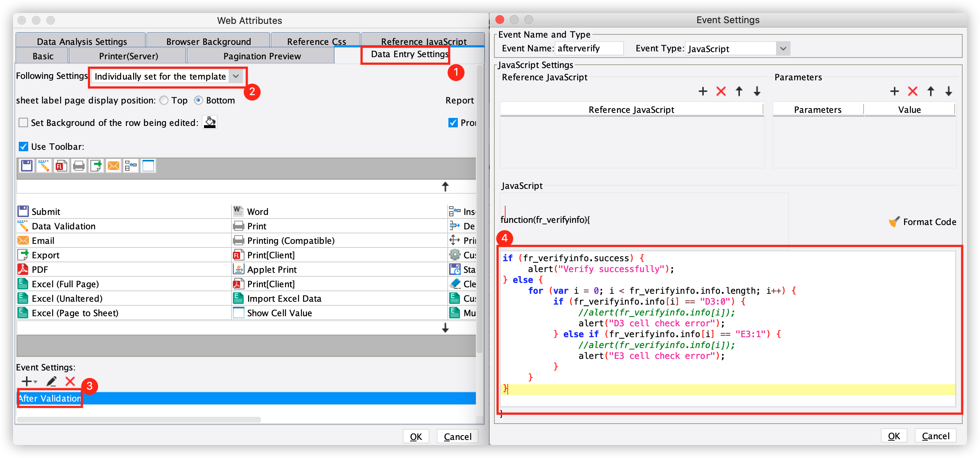Enable Set Background of row being edited
The height and width of the screenshot is (458, 980).
(24, 123)
